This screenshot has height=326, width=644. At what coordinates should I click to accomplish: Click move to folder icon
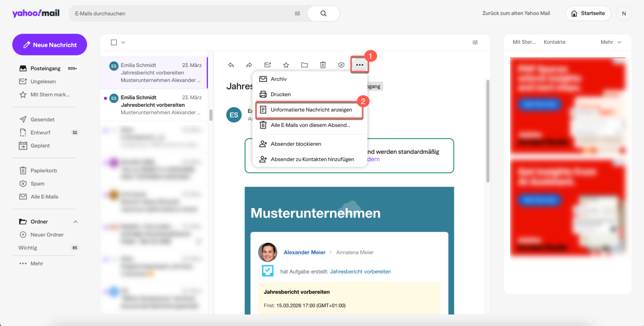pos(304,65)
